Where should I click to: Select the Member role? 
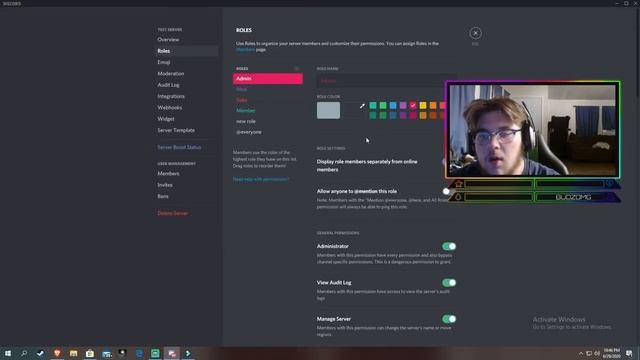click(268, 111)
